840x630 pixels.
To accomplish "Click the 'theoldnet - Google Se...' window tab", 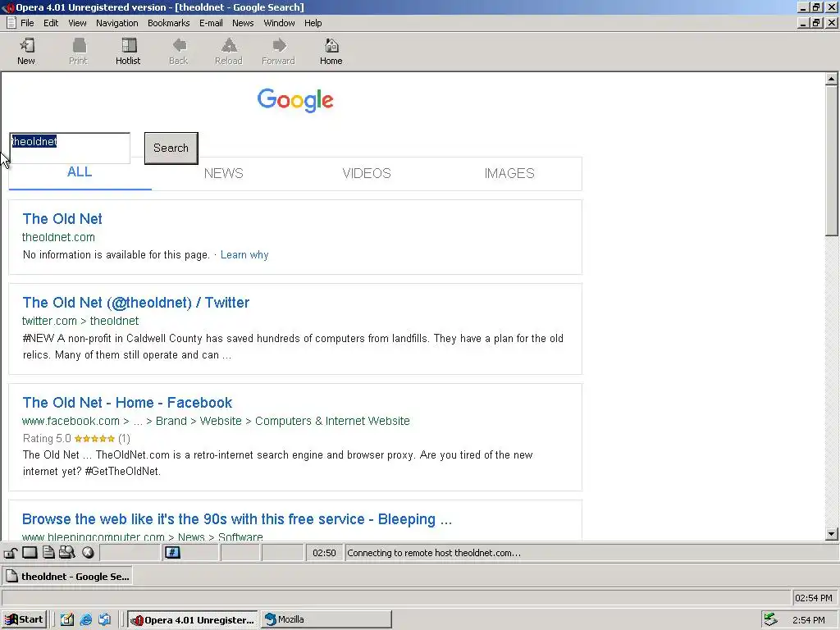I will 67,577.
